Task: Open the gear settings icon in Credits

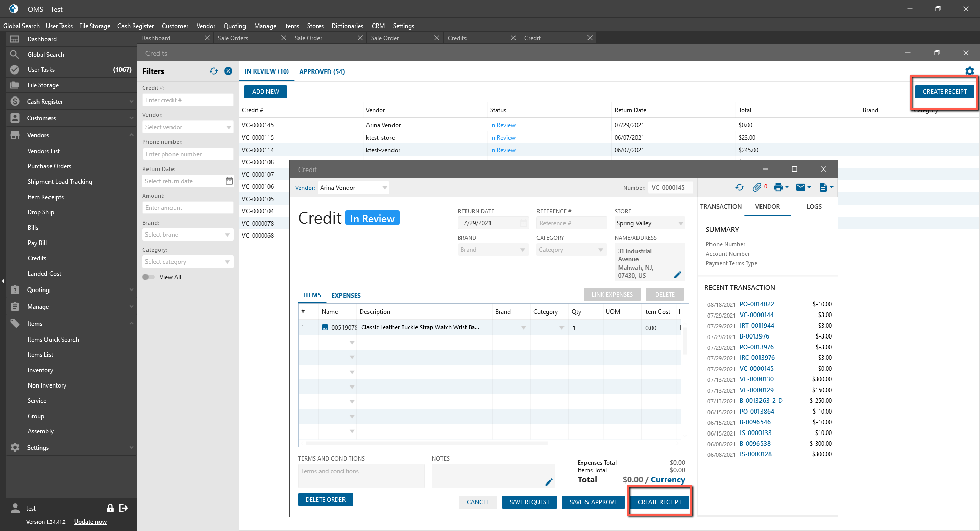Action: 969,71
